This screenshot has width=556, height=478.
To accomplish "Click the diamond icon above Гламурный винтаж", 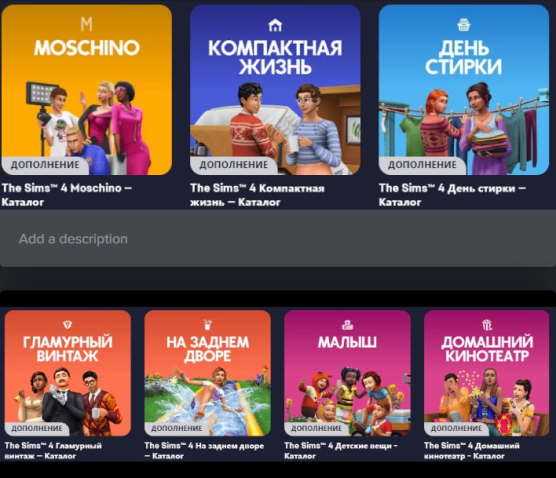I will point(67,324).
